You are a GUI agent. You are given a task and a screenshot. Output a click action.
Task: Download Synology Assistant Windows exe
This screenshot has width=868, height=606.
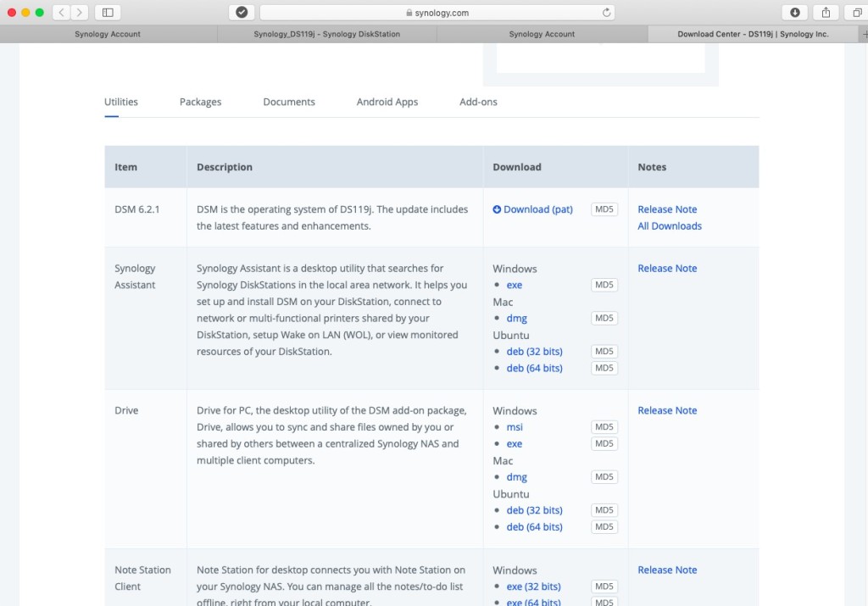pos(515,285)
